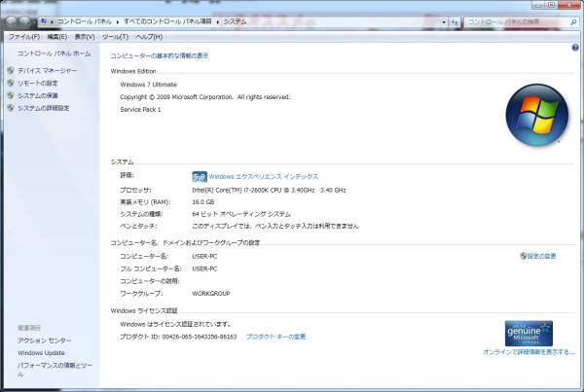Click the 5.8 experience index score badge
Screen dimensions: 584x392
click(200, 177)
